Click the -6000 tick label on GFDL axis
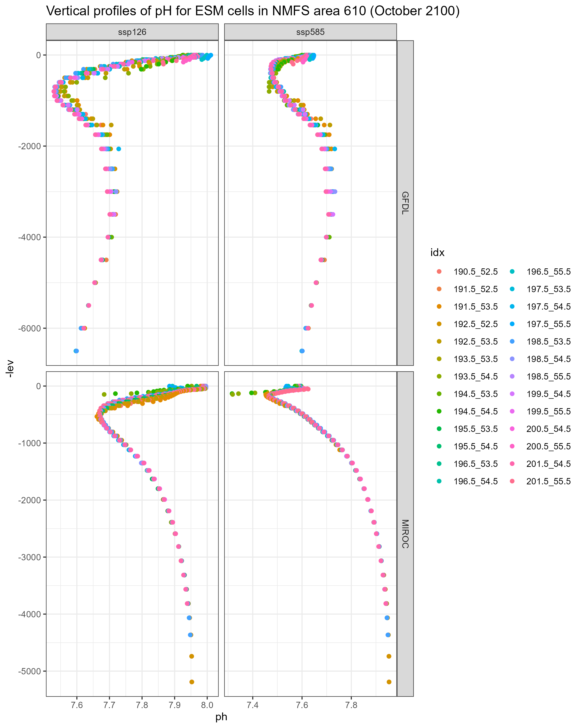The width and height of the screenshot is (582, 728). [29, 328]
